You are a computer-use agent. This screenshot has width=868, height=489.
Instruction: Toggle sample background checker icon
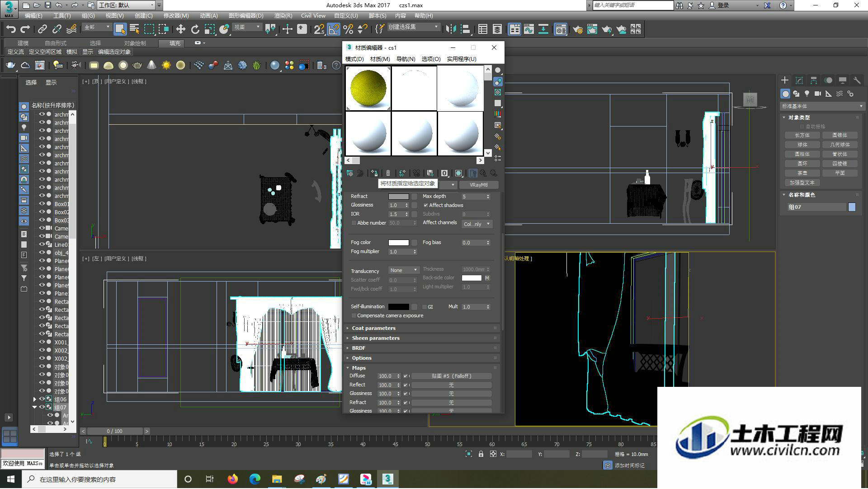point(498,92)
